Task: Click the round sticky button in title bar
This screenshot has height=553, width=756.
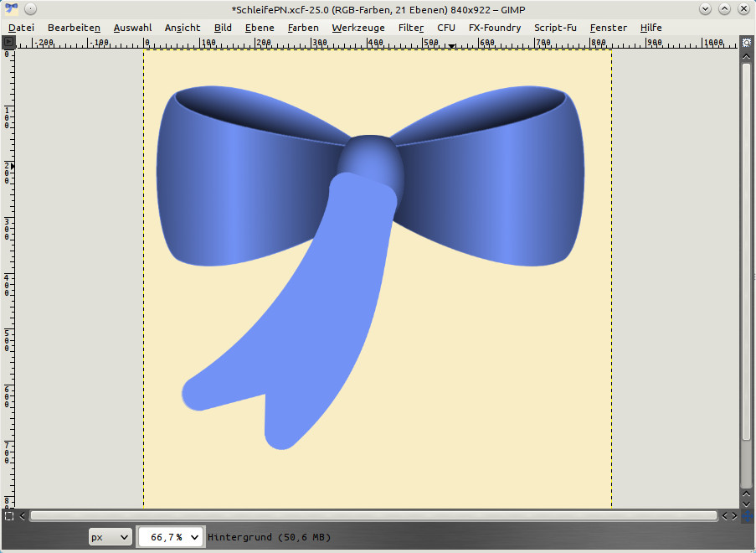Action: pyautogui.click(x=30, y=9)
